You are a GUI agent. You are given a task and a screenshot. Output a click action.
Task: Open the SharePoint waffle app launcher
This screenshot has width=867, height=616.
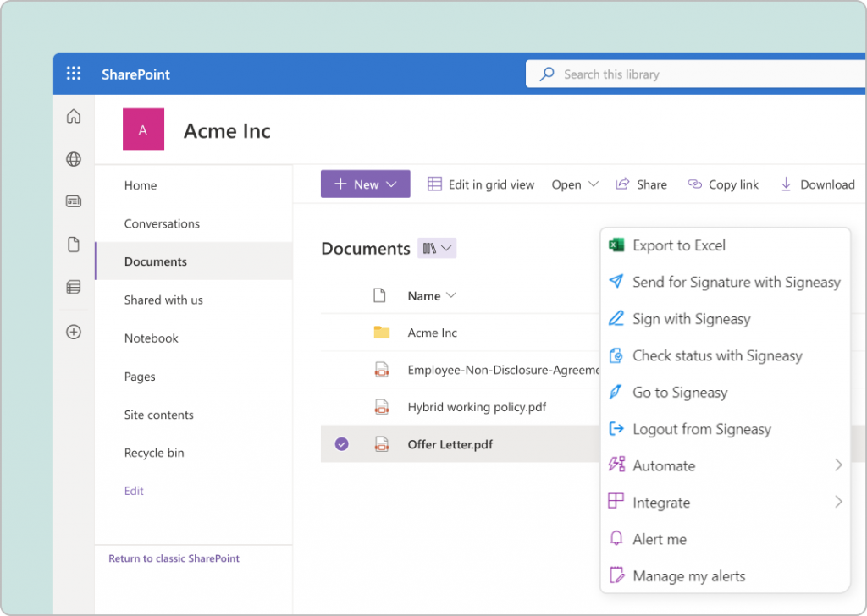[x=74, y=74]
